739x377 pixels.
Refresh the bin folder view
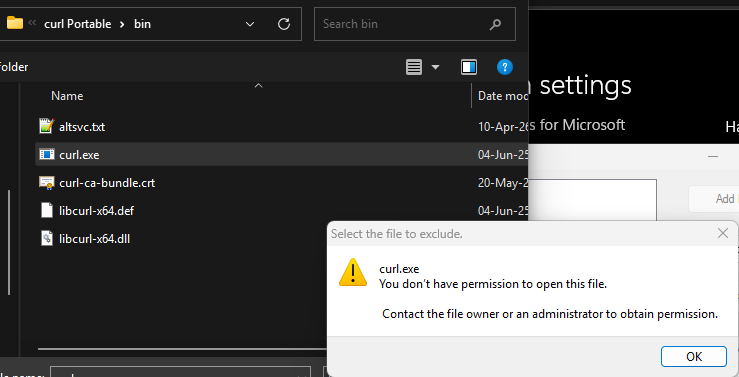click(284, 24)
